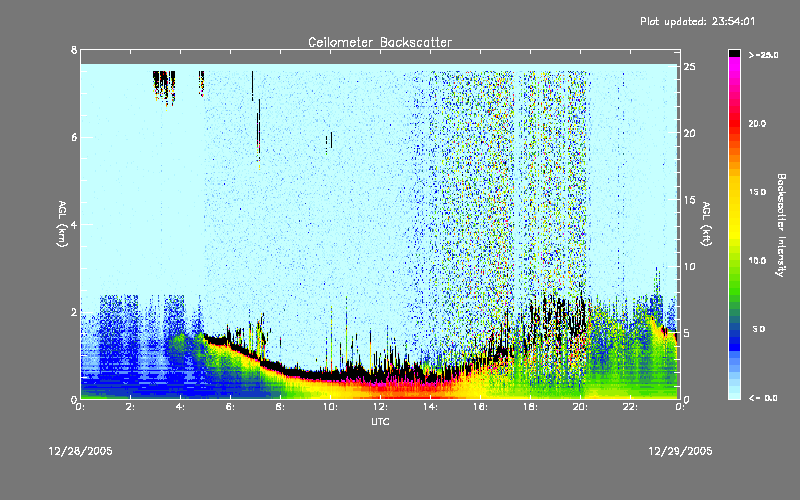
Task: Click the '20:' hour tick on the UTC axis
Action: (x=580, y=407)
